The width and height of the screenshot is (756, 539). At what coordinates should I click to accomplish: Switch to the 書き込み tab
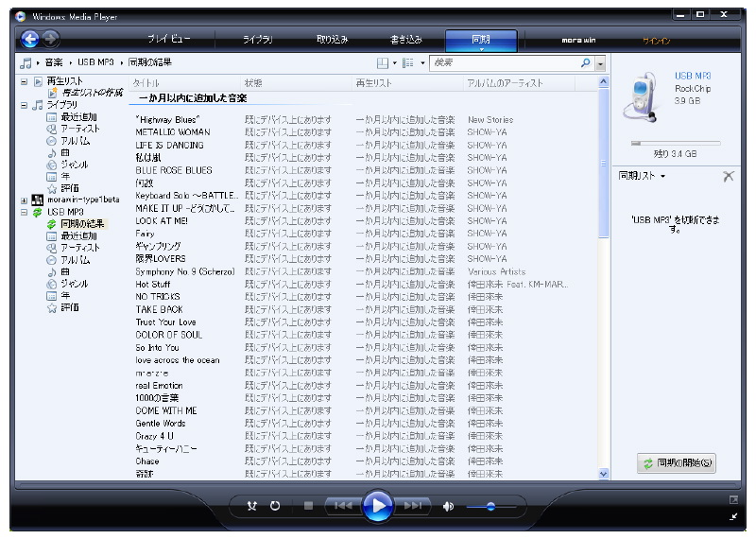[406, 40]
